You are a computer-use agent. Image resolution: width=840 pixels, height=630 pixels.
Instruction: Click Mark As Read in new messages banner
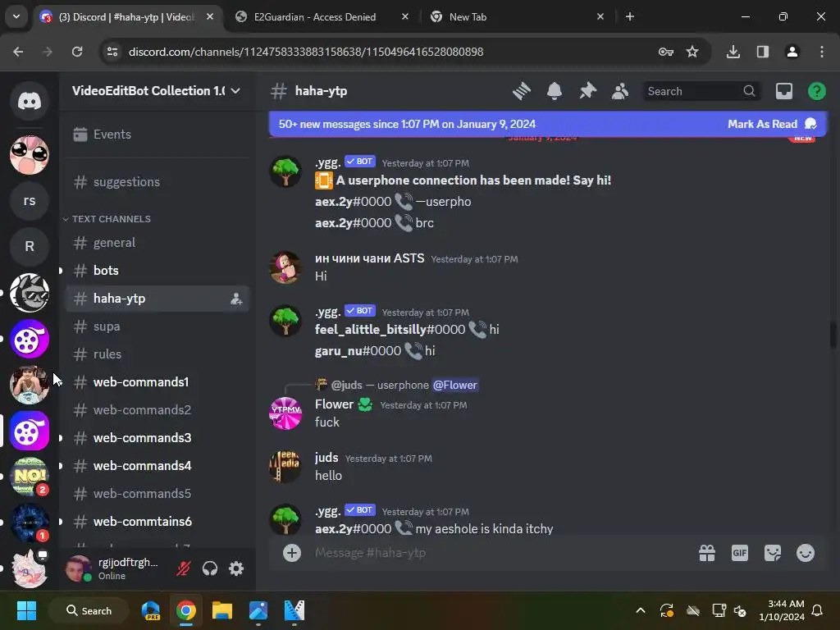(x=771, y=125)
